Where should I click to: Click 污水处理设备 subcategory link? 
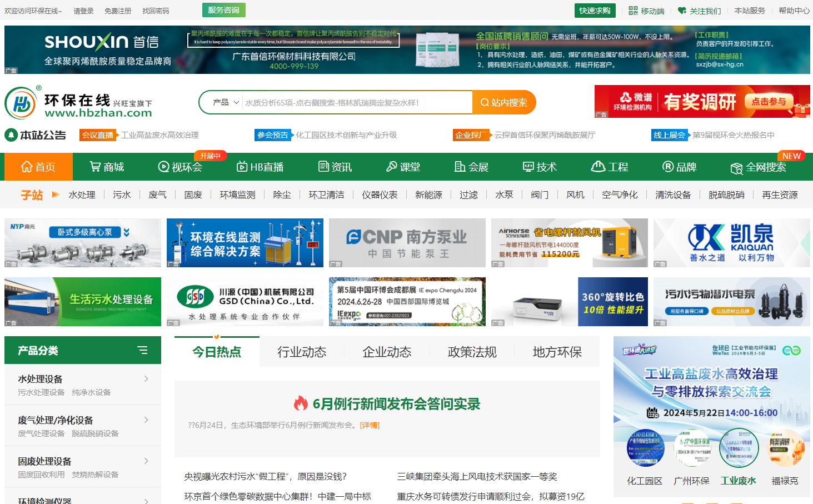click(41, 392)
